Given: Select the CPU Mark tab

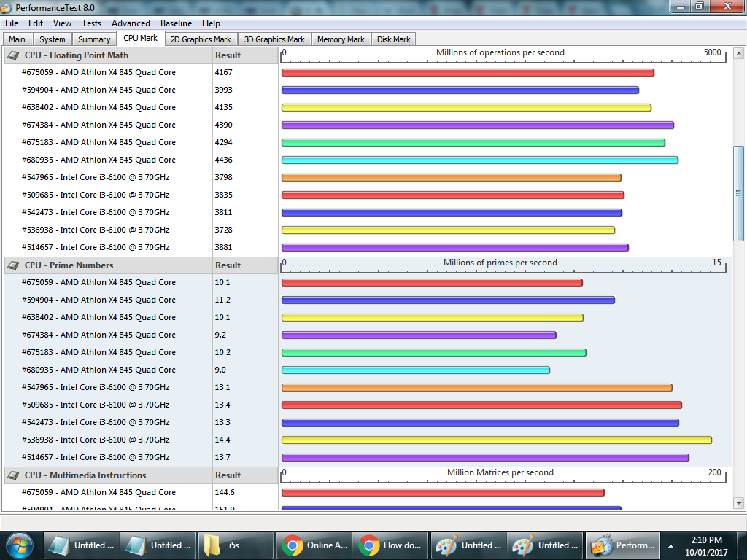Looking at the screenshot, I should coord(141,38).
